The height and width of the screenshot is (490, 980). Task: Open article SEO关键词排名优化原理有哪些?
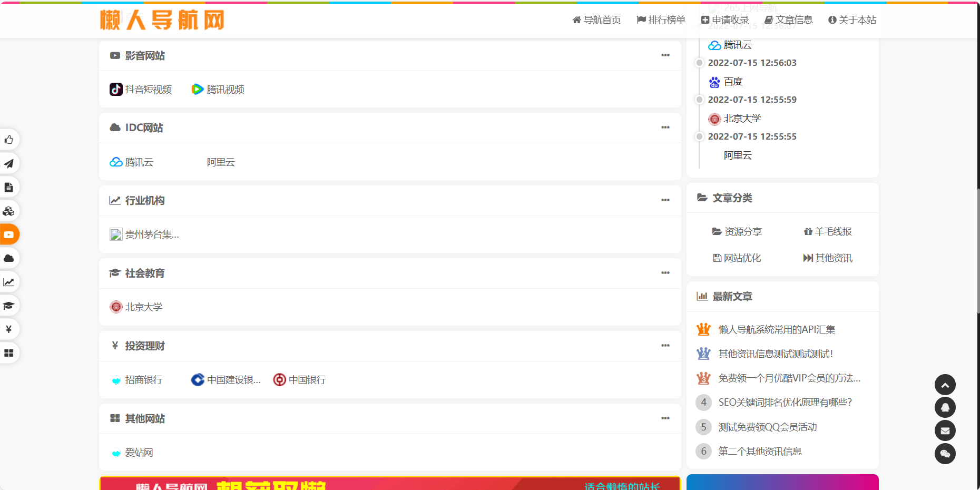[x=785, y=403]
